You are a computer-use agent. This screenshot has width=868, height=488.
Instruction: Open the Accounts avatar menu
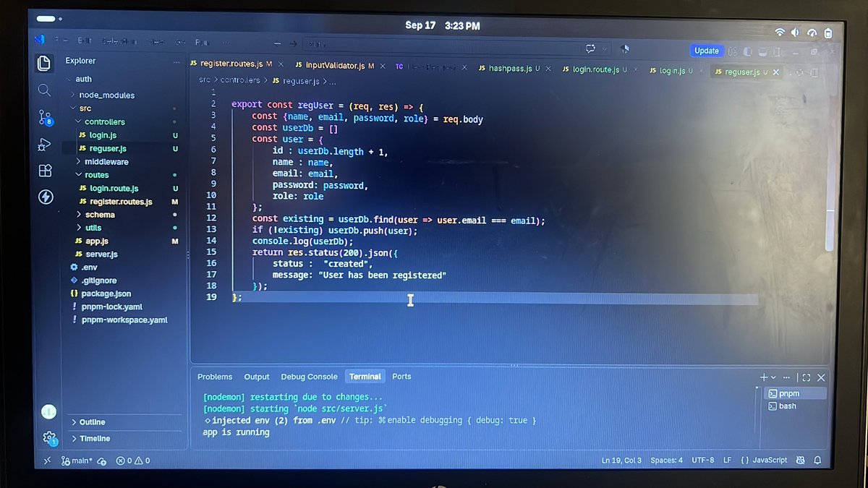coord(48,411)
